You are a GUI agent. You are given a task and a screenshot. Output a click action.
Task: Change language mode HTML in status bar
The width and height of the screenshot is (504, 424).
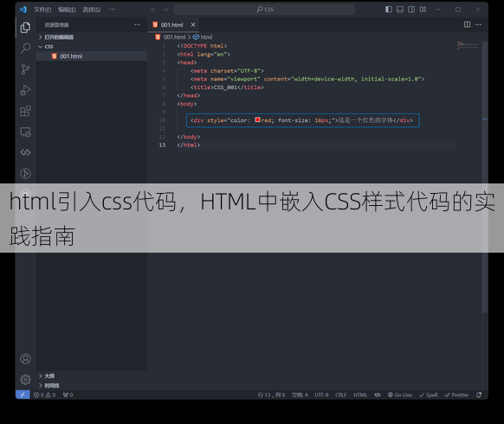click(x=360, y=395)
